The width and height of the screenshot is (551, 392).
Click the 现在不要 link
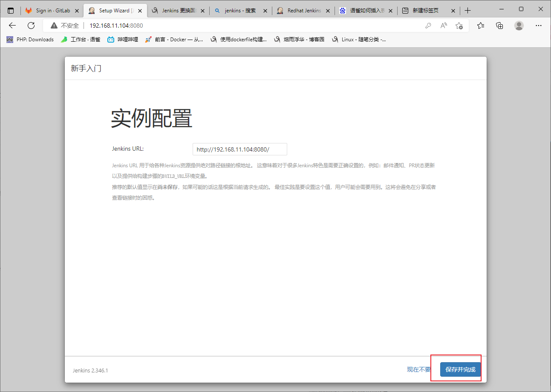click(419, 369)
